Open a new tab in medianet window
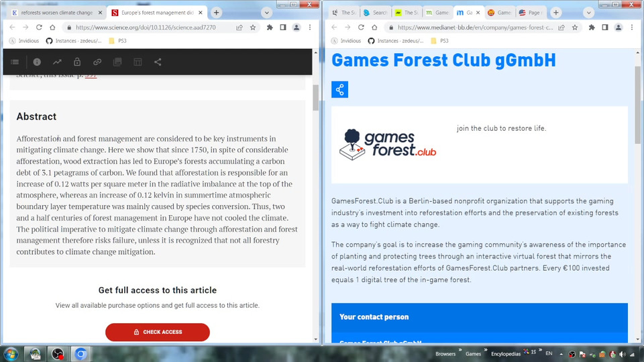Screen dimensions: 644x362 pyautogui.click(x=556, y=13)
